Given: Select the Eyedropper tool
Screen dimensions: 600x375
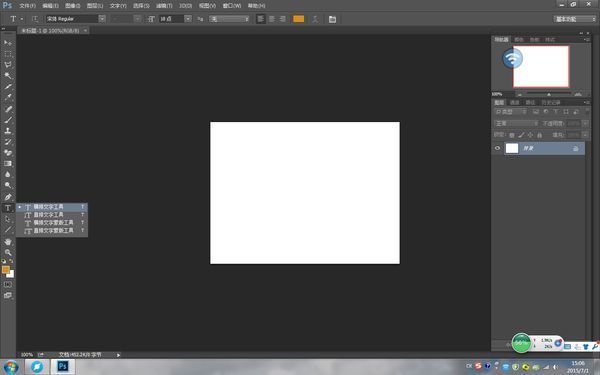Looking at the screenshot, I should click(8, 97).
